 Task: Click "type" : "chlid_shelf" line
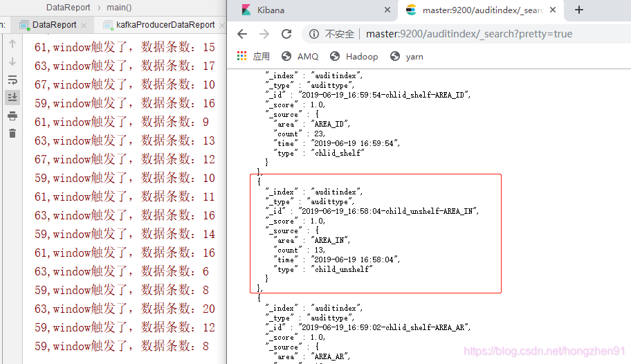pyautogui.click(x=319, y=153)
